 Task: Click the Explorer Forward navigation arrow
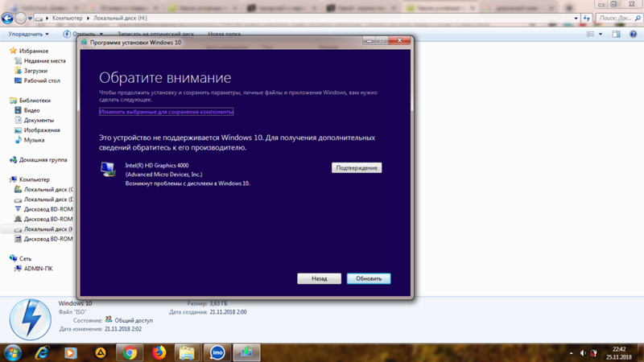pyautogui.click(x=20, y=18)
